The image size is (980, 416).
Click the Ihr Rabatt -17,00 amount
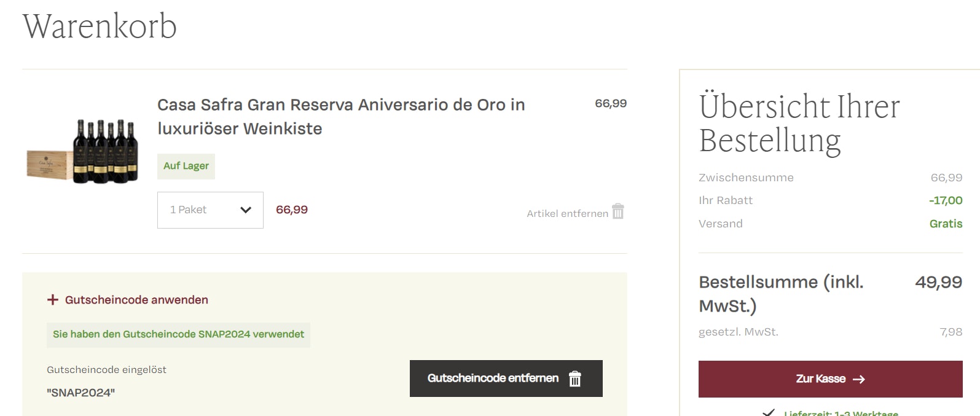point(946,200)
